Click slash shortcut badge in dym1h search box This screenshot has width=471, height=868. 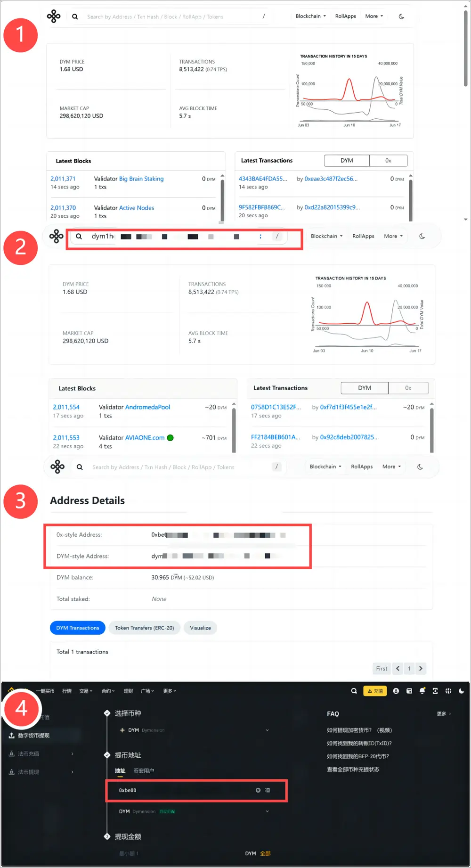(x=277, y=236)
